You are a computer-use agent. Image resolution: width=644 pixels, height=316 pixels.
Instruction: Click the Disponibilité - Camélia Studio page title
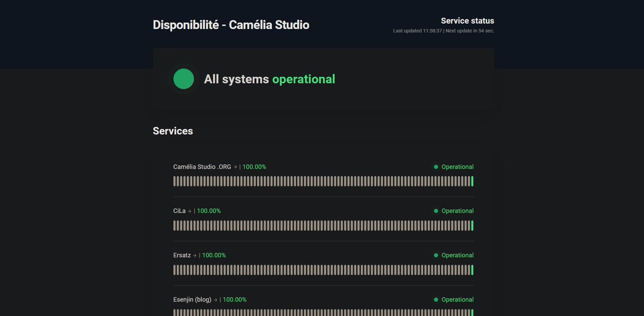point(231,25)
